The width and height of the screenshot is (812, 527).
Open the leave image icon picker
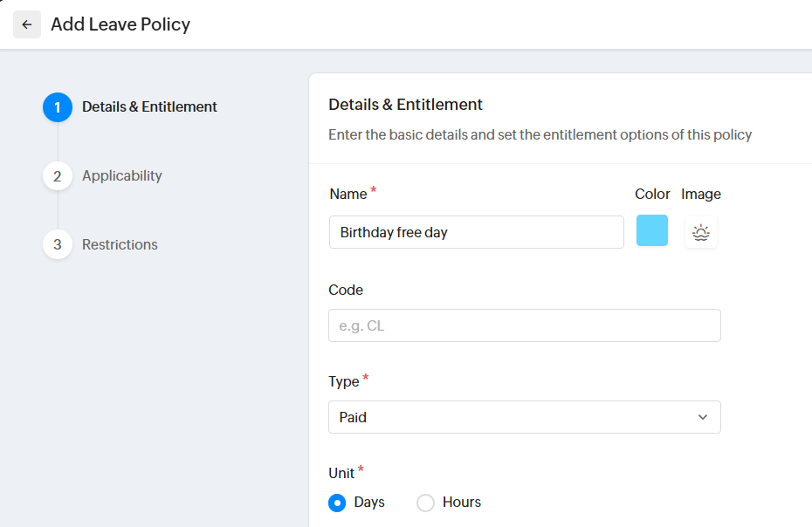click(700, 233)
